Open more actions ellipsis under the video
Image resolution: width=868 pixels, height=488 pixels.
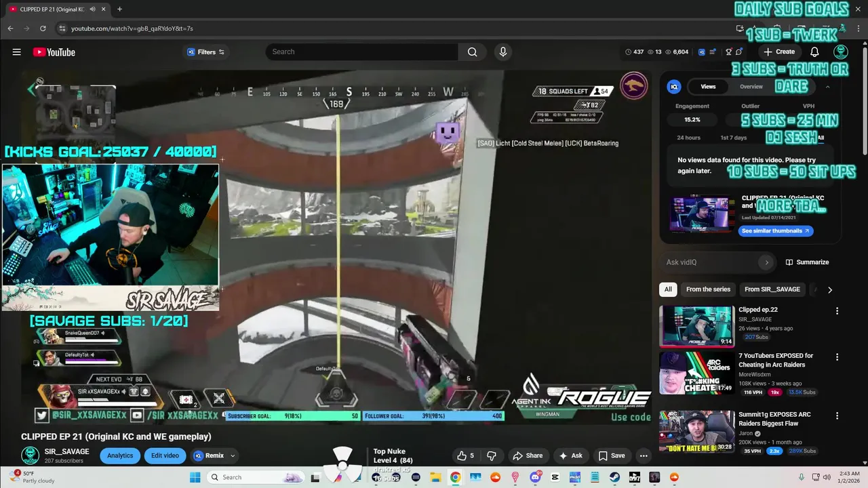[644, 455]
